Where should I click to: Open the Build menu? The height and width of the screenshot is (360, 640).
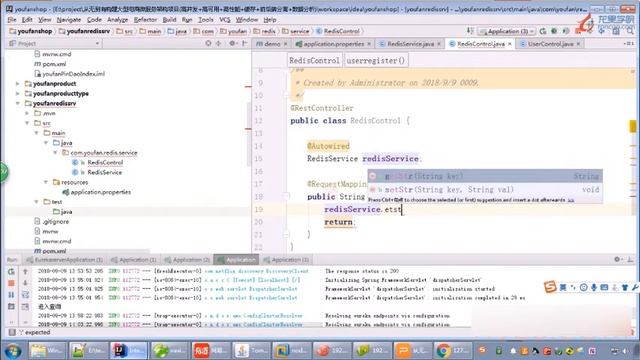click(169, 20)
